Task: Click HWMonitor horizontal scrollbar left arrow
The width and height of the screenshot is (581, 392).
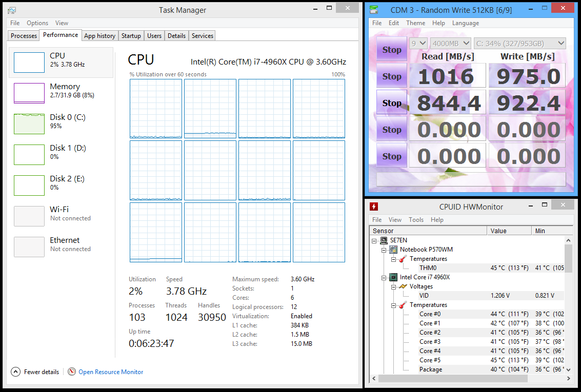Action: pyautogui.click(x=374, y=378)
